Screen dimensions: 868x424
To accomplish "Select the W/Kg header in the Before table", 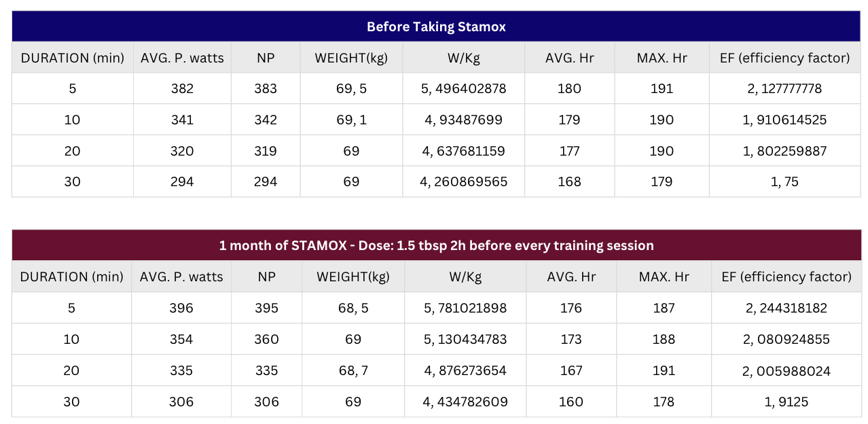I will tap(464, 58).
